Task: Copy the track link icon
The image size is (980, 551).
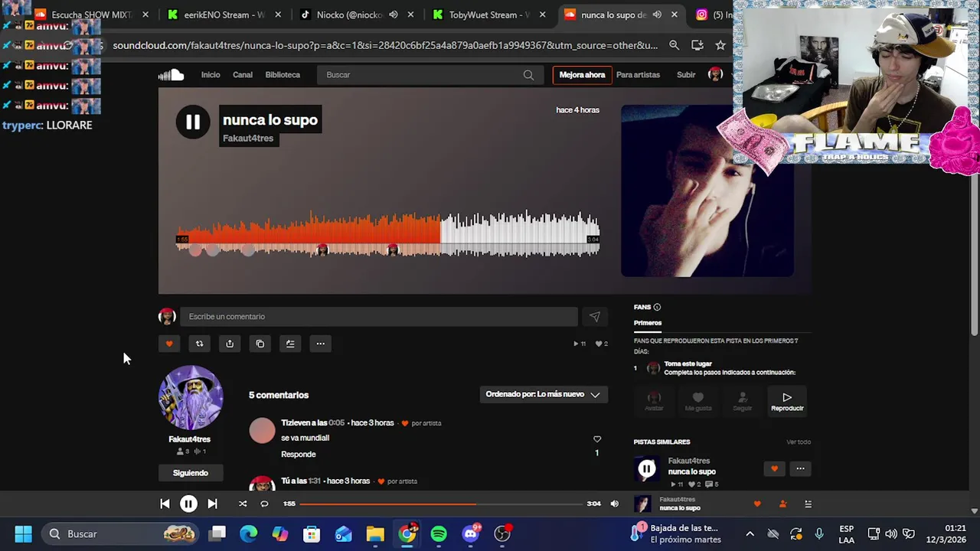Action: click(x=260, y=344)
